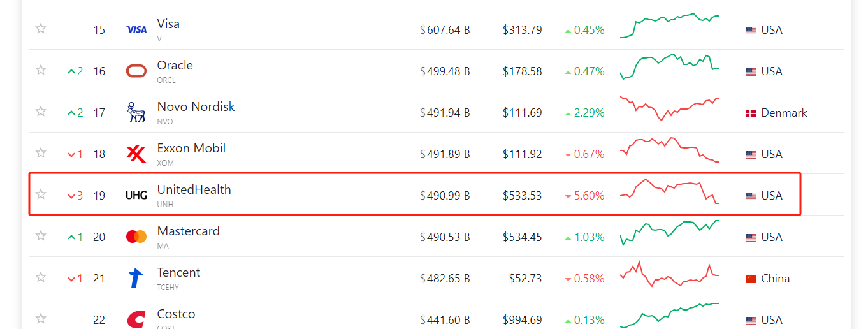Screen dimensions: 868x329
Task: Open the Exxon Mobil company link
Action: coord(191,148)
